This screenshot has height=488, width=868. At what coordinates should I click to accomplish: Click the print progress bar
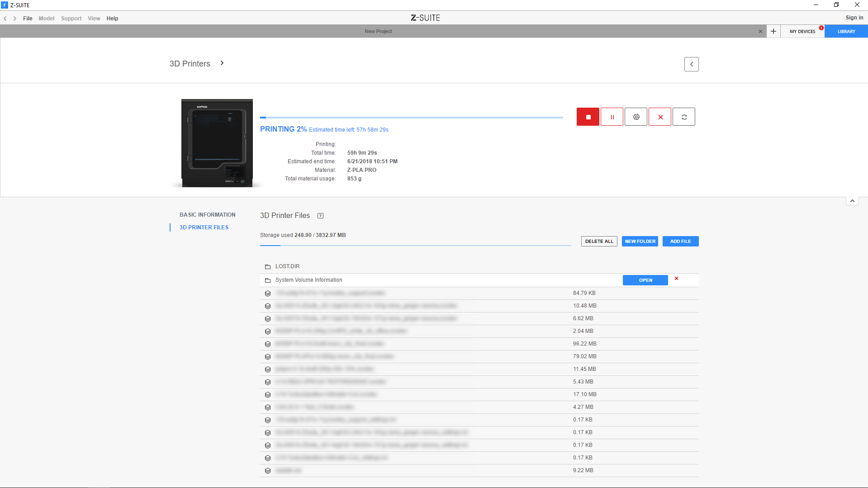point(411,118)
